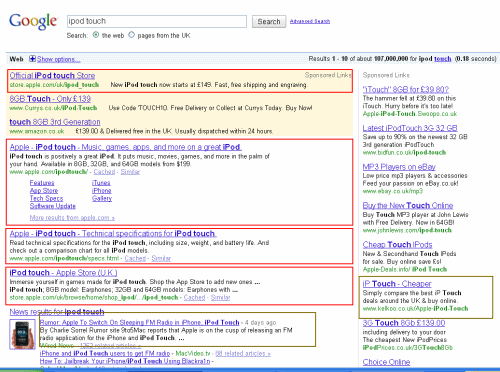The image size is (500, 372).
Task: Open the Software Update sitelink
Action: click(53, 206)
